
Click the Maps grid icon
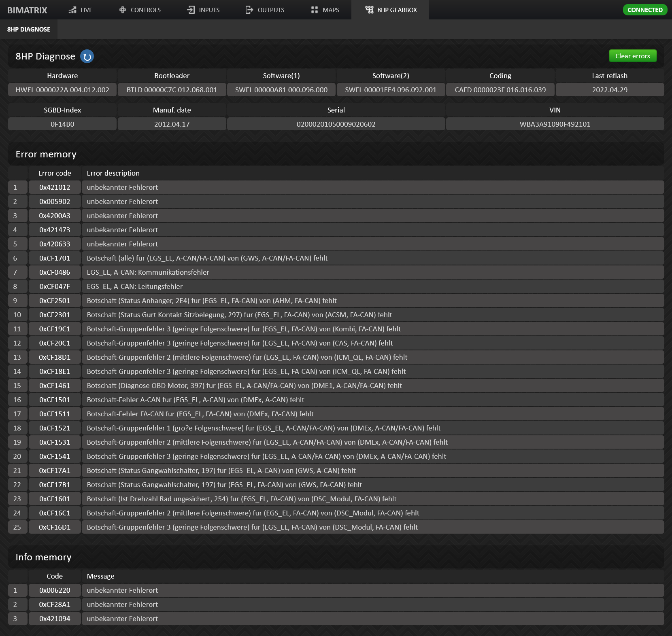tap(315, 10)
